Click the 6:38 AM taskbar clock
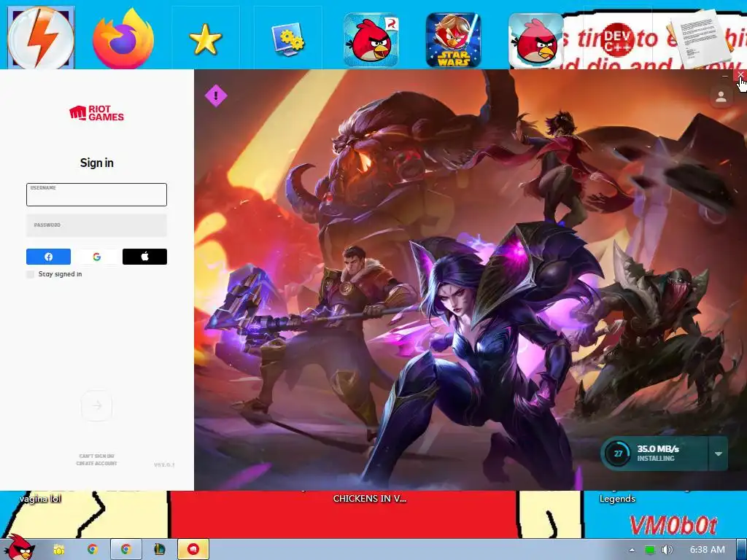Viewport: 747px width, 560px height. coord(708,550)
